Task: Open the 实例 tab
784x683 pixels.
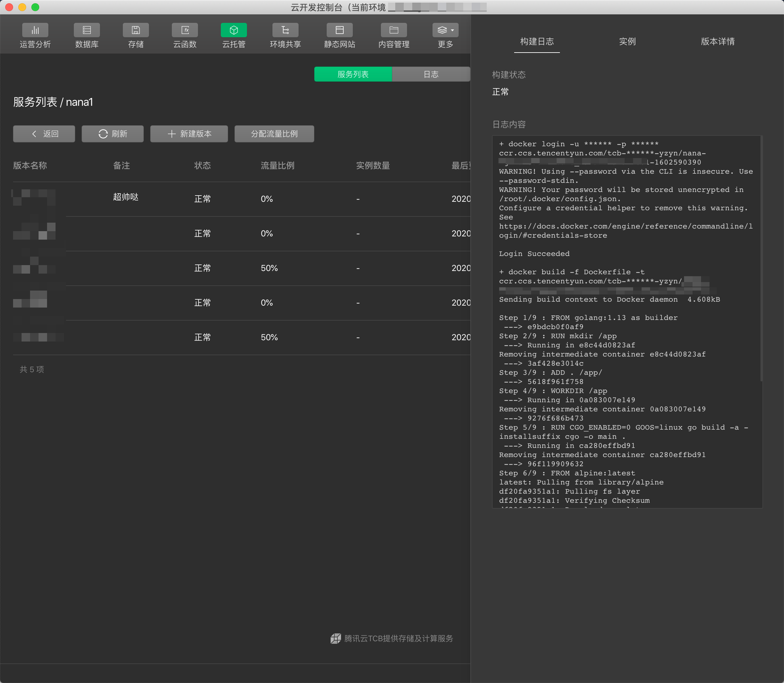Action: pos(627,41)
